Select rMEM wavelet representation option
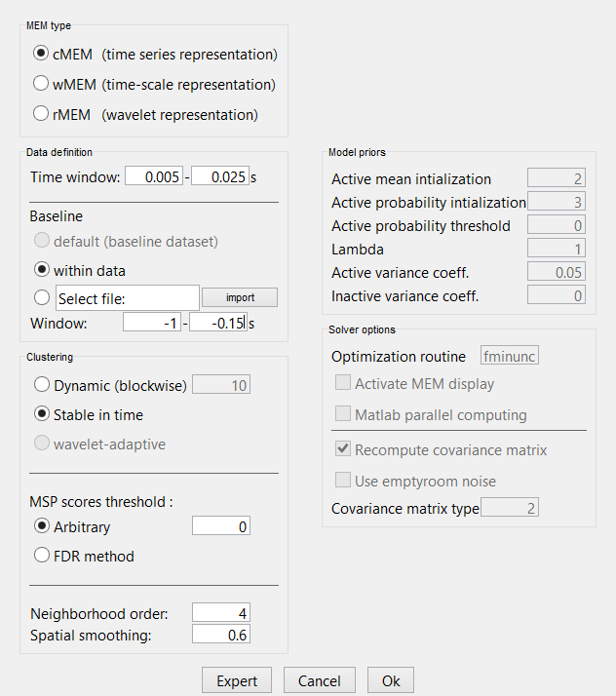616x696 pixels. (x=41, y=114)
